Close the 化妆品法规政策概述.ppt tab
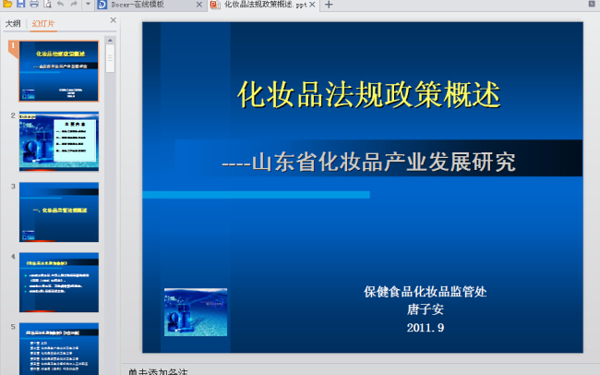Image resolution: width=600 pixels, height=375 pixels. tap(312, 5)
